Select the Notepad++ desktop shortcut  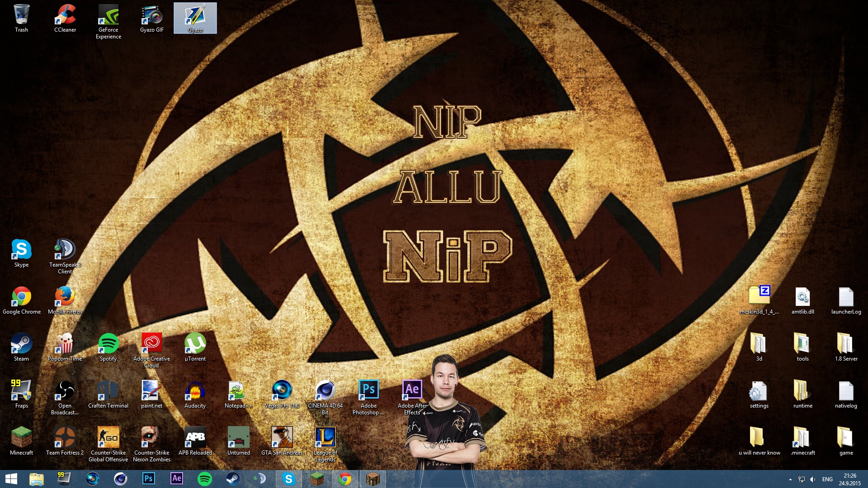click(239, 394)
